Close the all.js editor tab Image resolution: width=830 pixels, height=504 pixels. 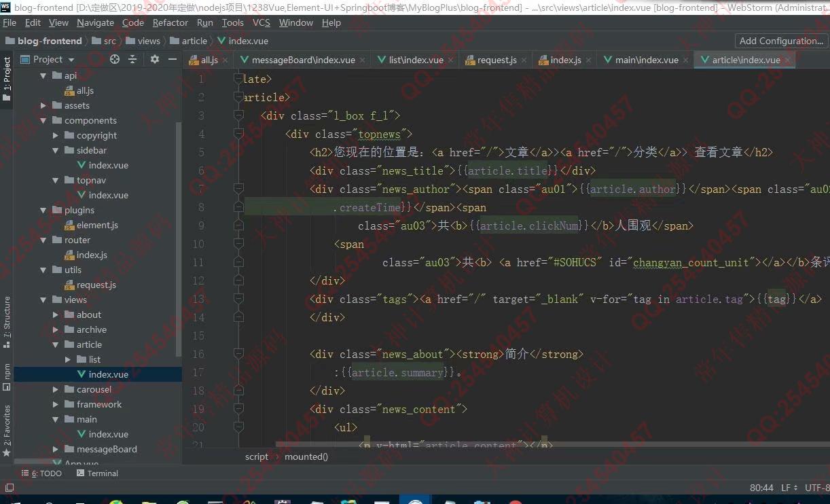(225, 60)
